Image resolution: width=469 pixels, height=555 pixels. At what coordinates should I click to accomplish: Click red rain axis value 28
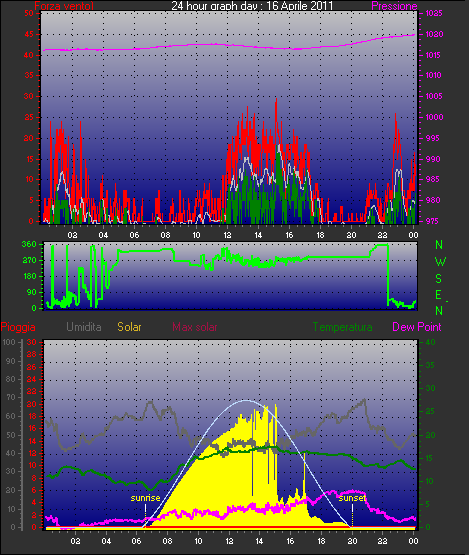32,354
